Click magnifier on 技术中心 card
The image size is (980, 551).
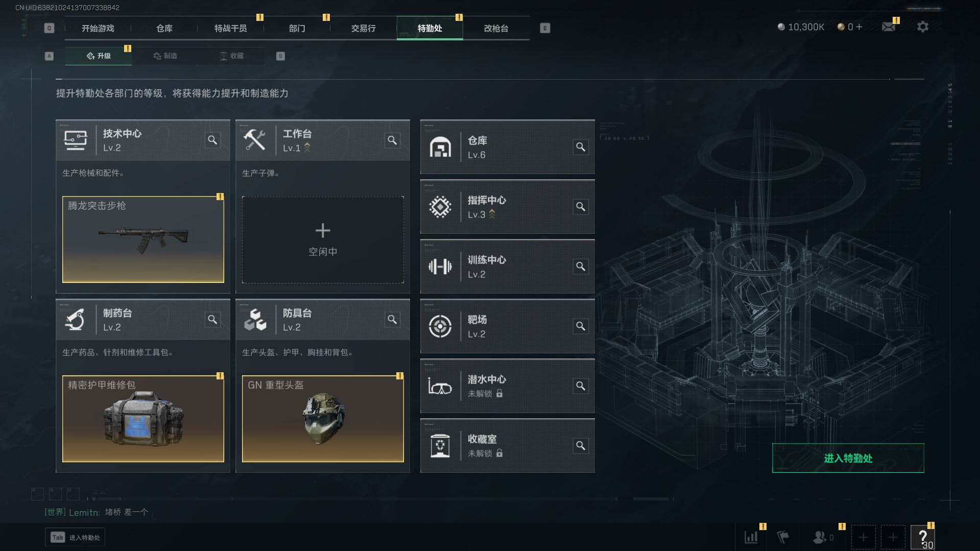pos(212,140)
